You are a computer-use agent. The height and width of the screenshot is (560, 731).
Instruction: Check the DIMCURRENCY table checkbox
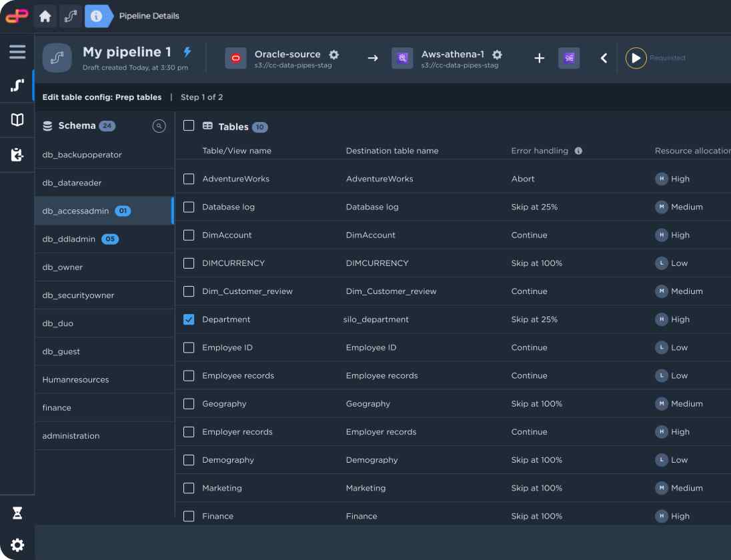coord(189,263)
